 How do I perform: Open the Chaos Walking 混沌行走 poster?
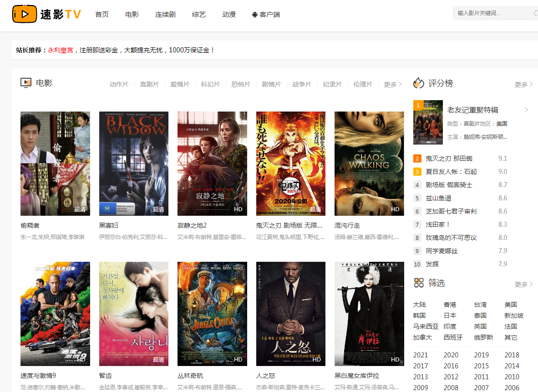point(370,163)
